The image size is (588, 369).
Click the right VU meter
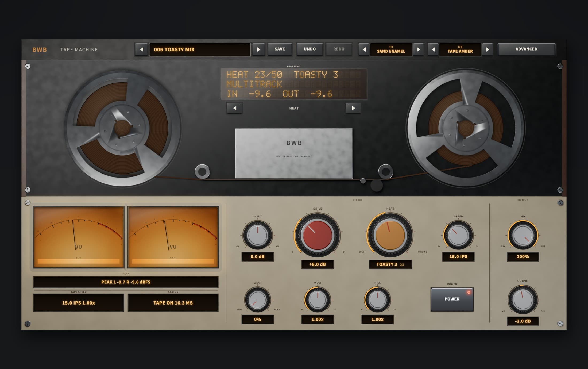click(173, 237)
